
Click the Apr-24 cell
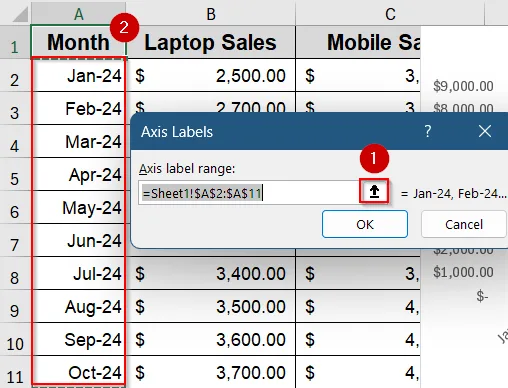[79, 174]
